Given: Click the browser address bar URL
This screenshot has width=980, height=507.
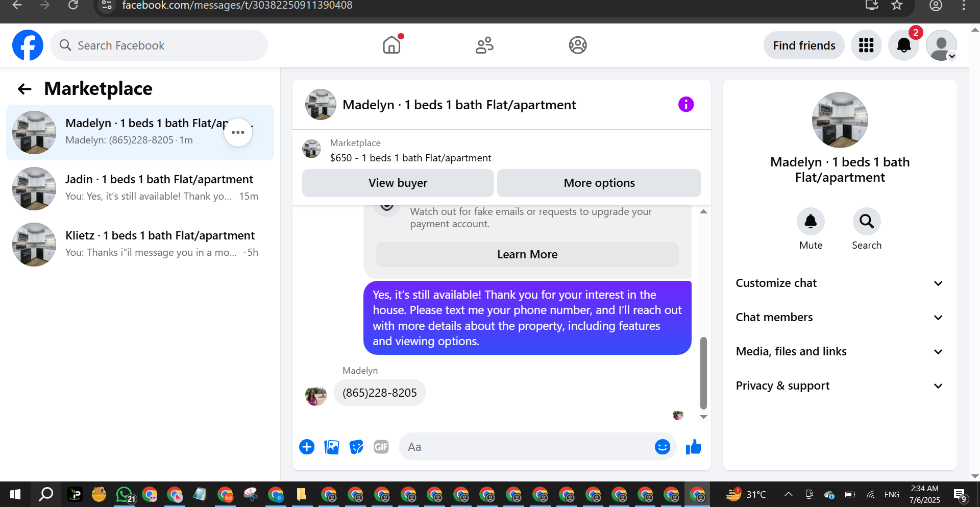Looking at the screenshot, I should tap(237, 6).
